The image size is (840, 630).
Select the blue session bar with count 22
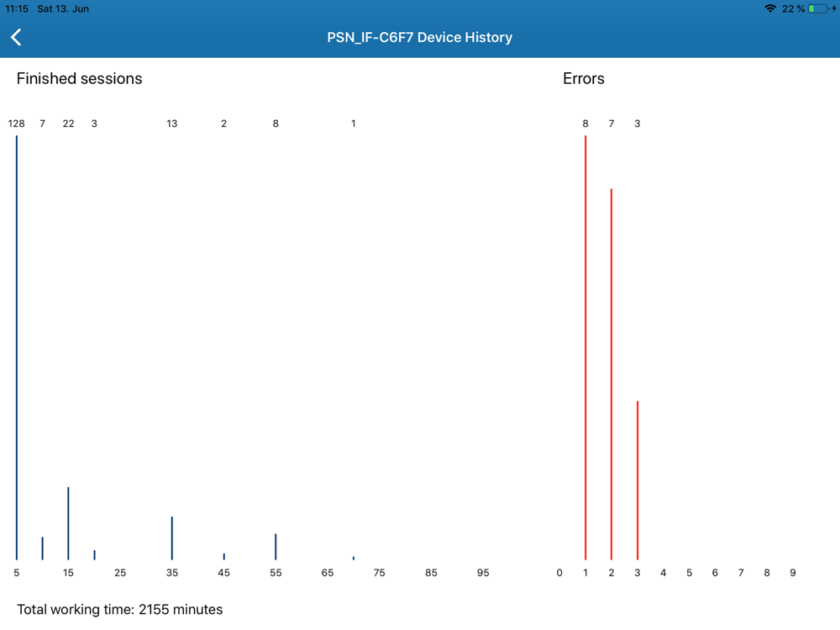click(68, 523)
